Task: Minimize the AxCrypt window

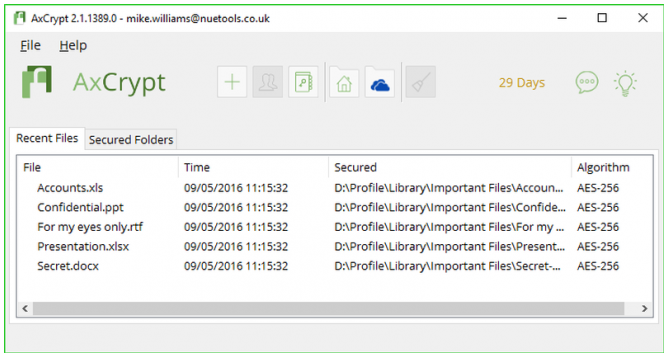Action: tap(562, 18)
